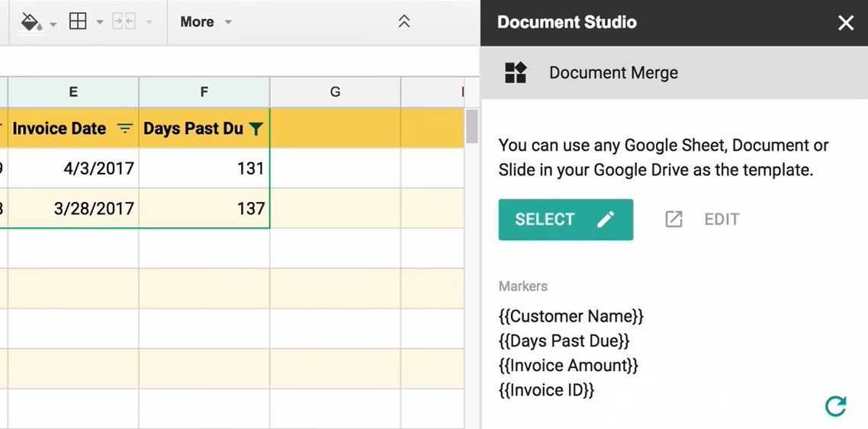Open the More toolbar dropdown
This screenshot has width=868, height=429.
205,22
